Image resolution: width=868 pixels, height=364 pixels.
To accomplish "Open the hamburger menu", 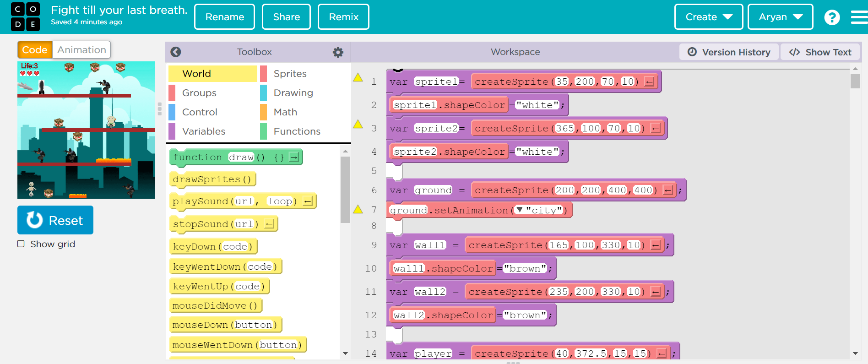I will (x=859, y=17).
